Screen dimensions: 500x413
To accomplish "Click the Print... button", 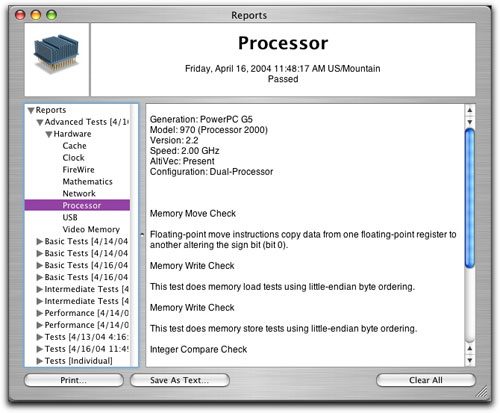I will tap(74, 380).
